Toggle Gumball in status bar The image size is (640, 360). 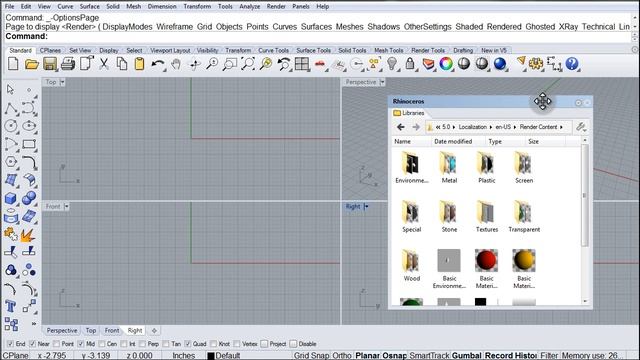tap(467, 356)
